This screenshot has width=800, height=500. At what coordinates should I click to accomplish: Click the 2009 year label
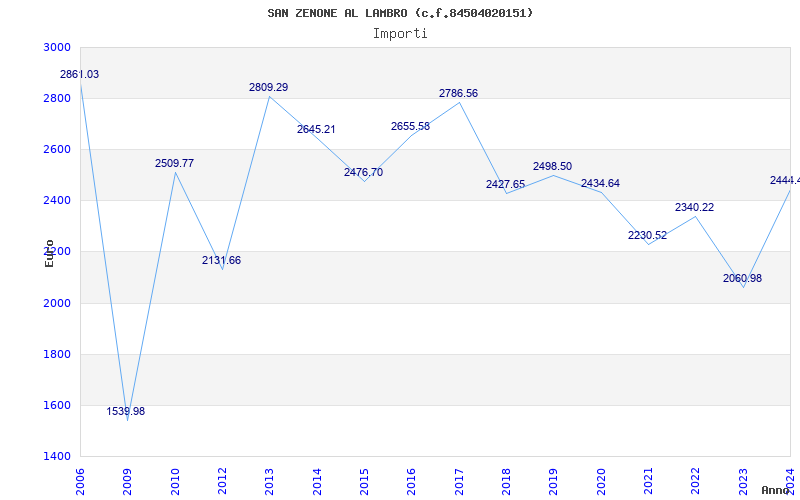click(x=127, y=481)
